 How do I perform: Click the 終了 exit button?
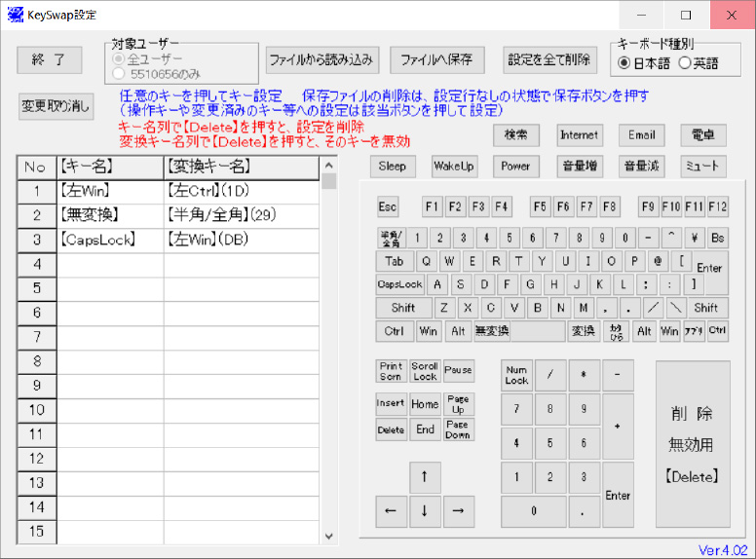[50, 59]
